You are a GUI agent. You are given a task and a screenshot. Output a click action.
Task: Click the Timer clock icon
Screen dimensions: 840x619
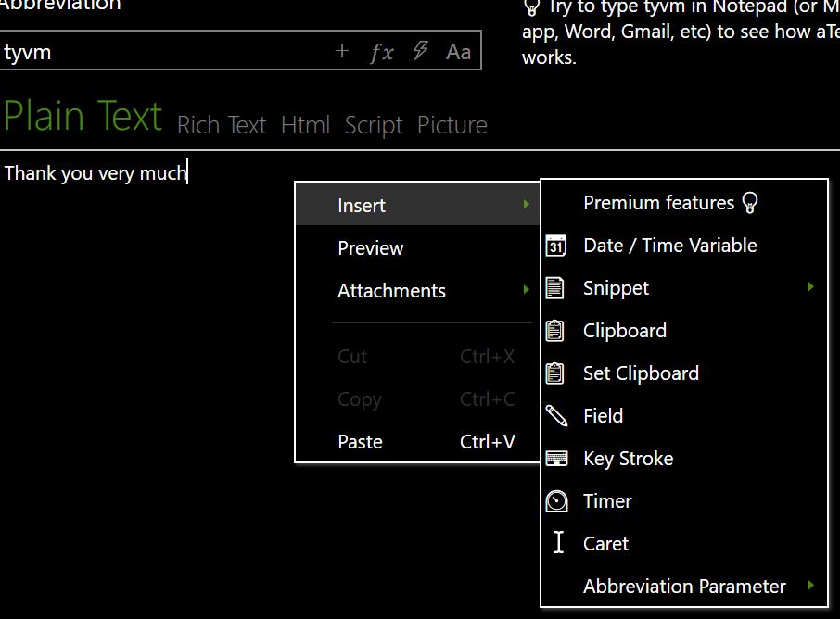coord(556,501)
